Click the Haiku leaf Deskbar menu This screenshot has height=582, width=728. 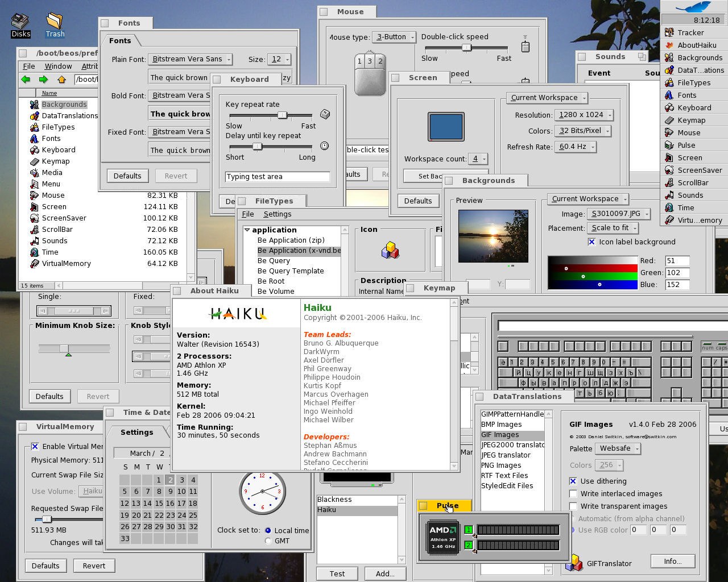(x=694, y=7)
